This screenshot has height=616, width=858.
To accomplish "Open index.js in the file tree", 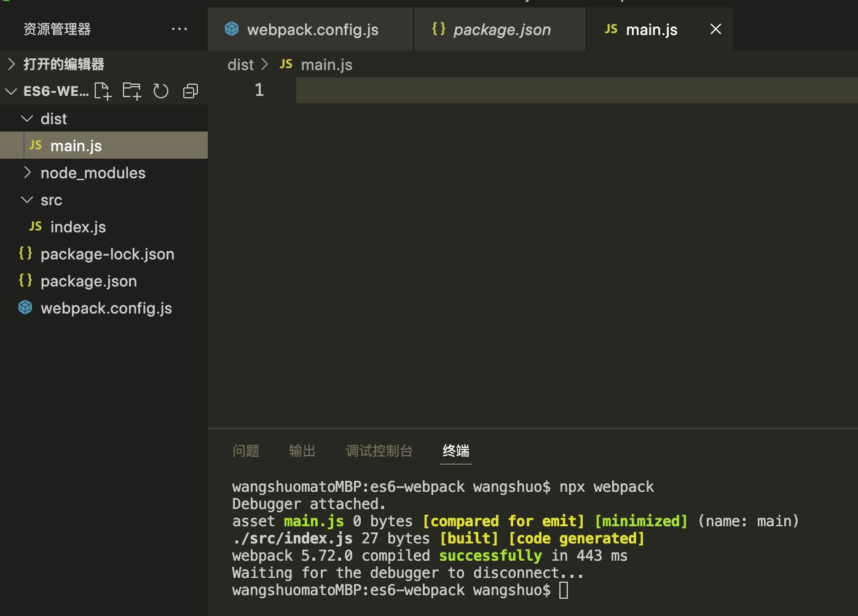I will [104, 226].
